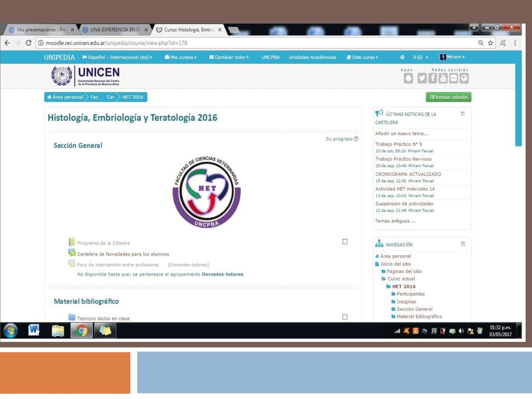
Task: Open the CRONOGRAMA ACTUALIZADO news item
Action: pyautogui.click(x=408, y=174)
